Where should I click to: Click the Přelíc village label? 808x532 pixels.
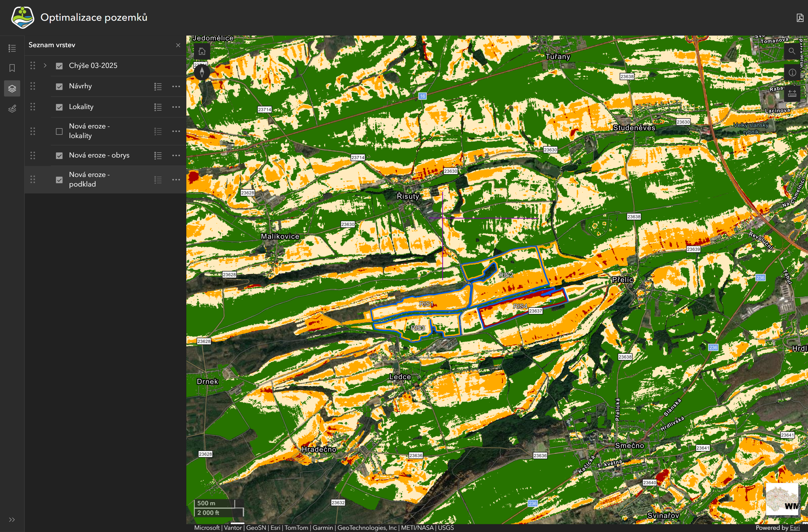coord(623,280)
